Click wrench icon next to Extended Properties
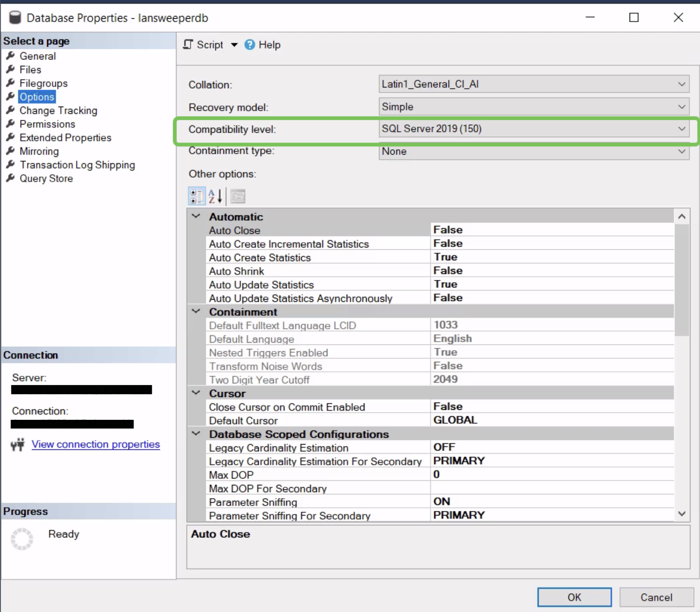This screenshot has height=612, width=700. [x=11, y=137]
